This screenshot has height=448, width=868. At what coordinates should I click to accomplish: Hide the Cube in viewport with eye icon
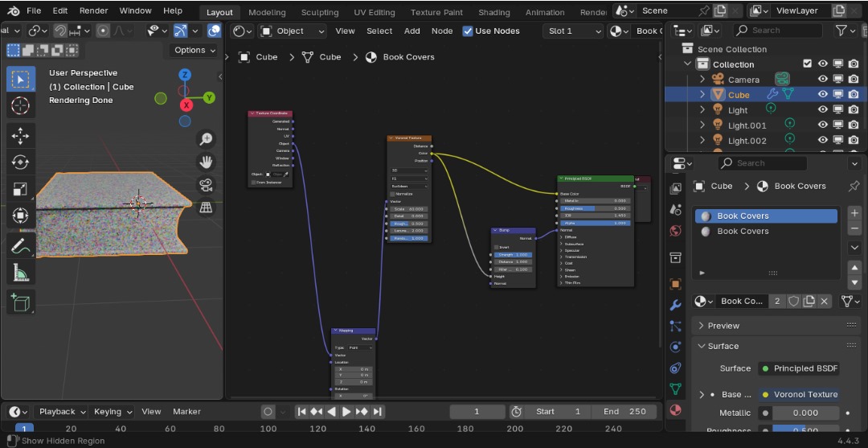[823, 95]
